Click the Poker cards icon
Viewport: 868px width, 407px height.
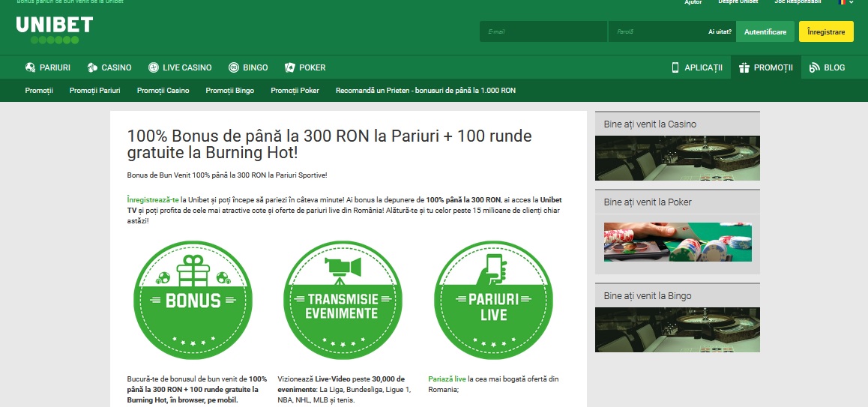[x=290, y=67]
